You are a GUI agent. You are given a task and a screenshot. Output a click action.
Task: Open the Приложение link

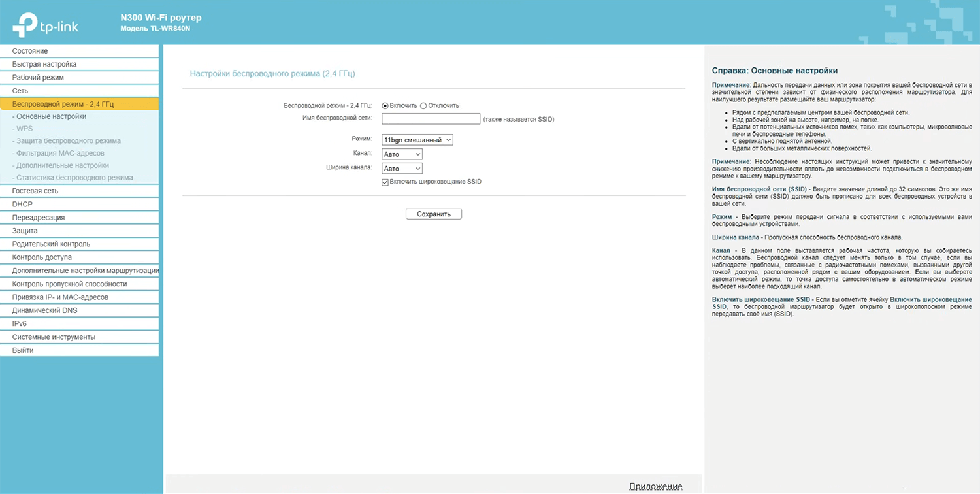pos(655,486)
